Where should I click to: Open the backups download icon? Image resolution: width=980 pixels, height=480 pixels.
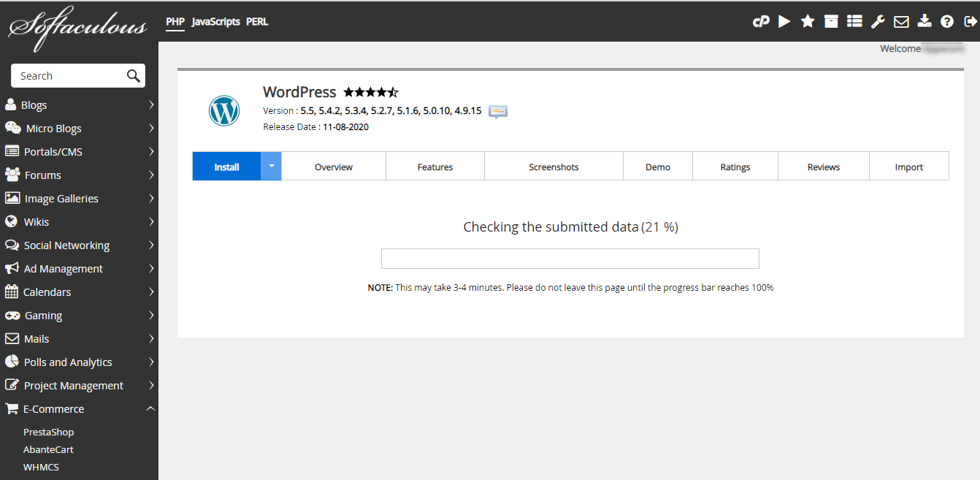[x=925, y=21]
